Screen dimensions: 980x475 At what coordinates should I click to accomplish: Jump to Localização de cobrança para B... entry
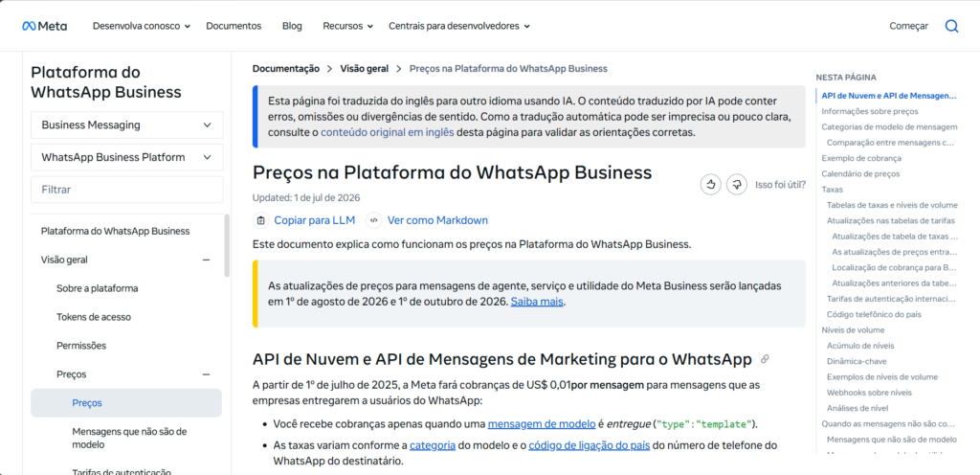[x=895, y=267]
